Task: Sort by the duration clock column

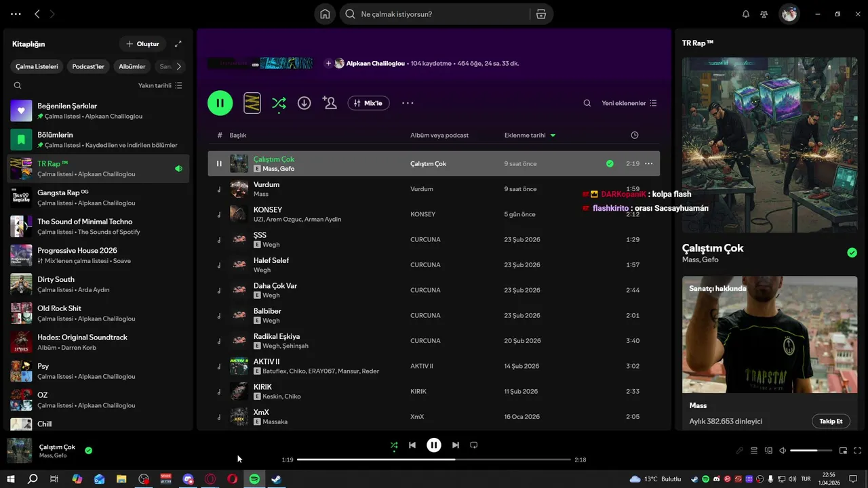Action: pyautogui.click(x=635, y=135)
